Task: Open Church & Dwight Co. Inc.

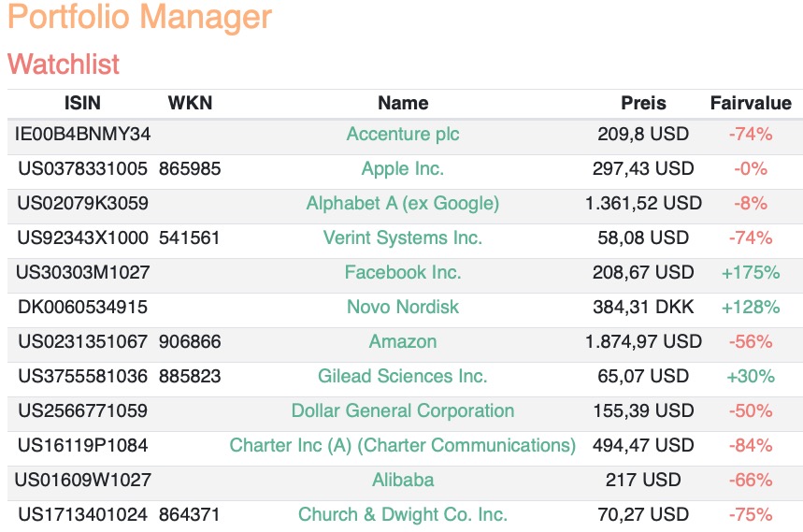Action: pos(403,514)
